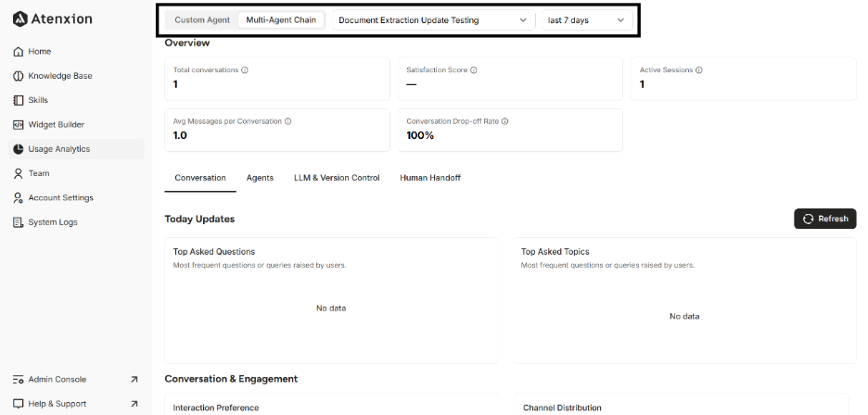Click the Channel Distribution card title
The image size is (868, 415).
562,408
